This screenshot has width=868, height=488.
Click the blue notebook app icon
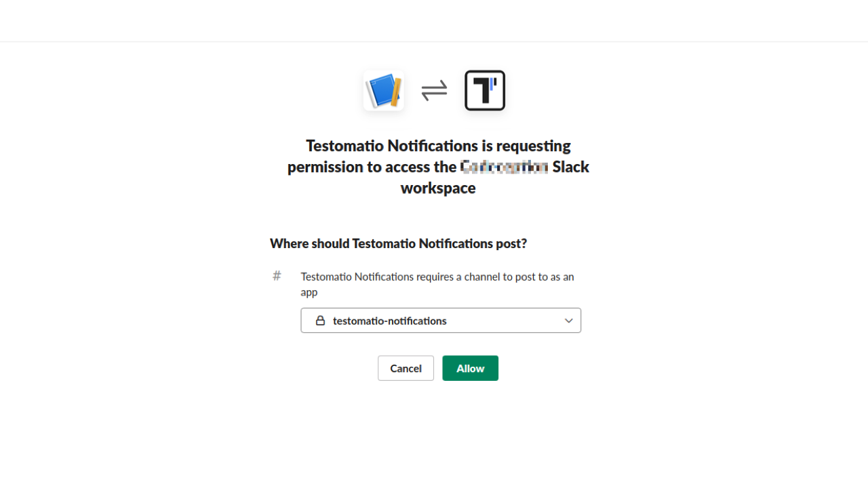(x=383, y=90)
